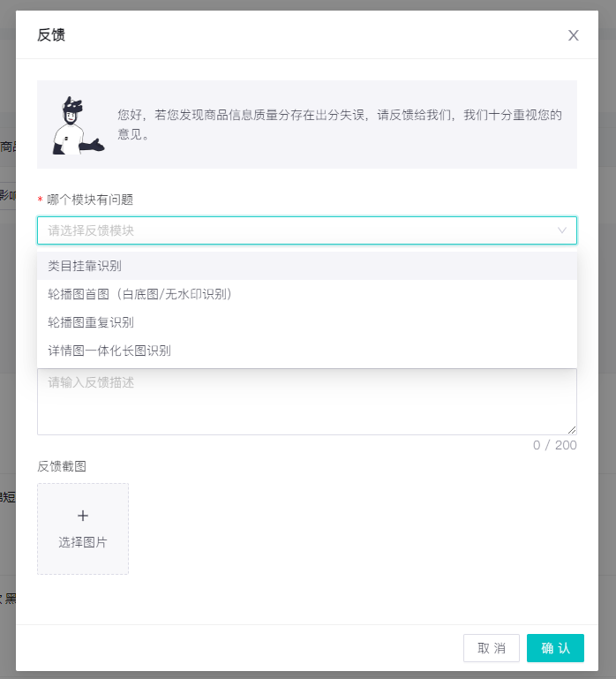Click the 选择图片 upload label
616x679 pixels.
(83, 542)
